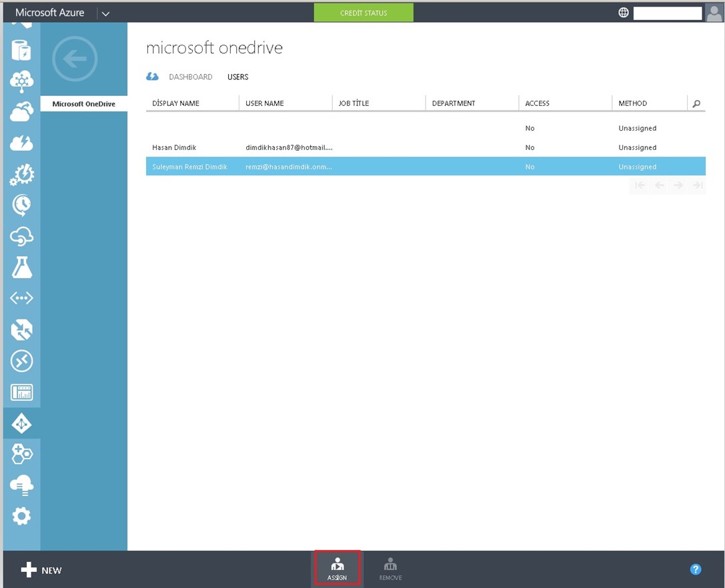The width and height of the screenshot is (725, 588).
Task: Click the OneDrive quick-start cloud icon
Action: 152,76
